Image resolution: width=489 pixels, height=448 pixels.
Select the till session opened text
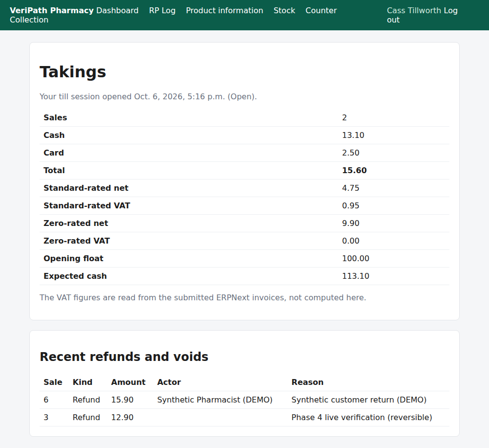[148, 96]
